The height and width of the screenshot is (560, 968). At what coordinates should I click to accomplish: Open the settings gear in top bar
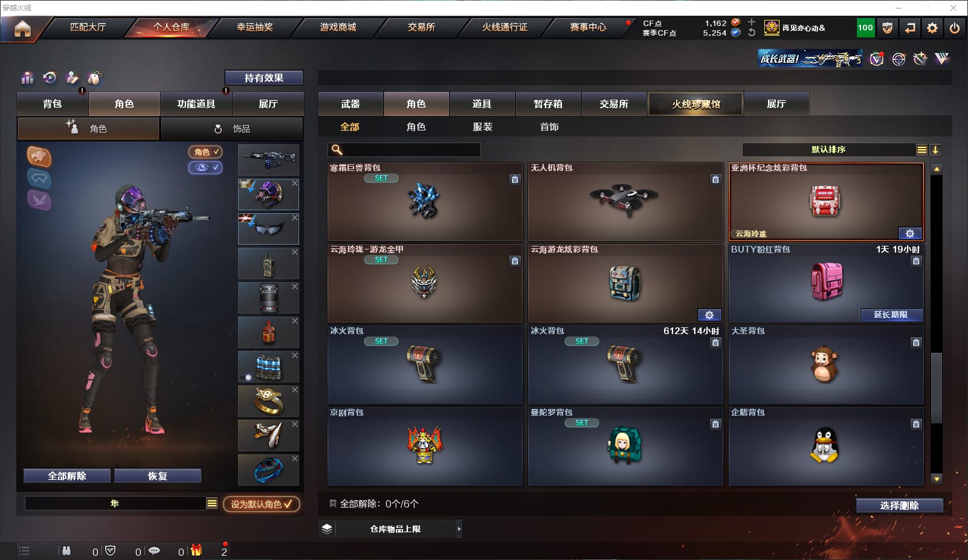pyautogui.click(x=932, y=28)
